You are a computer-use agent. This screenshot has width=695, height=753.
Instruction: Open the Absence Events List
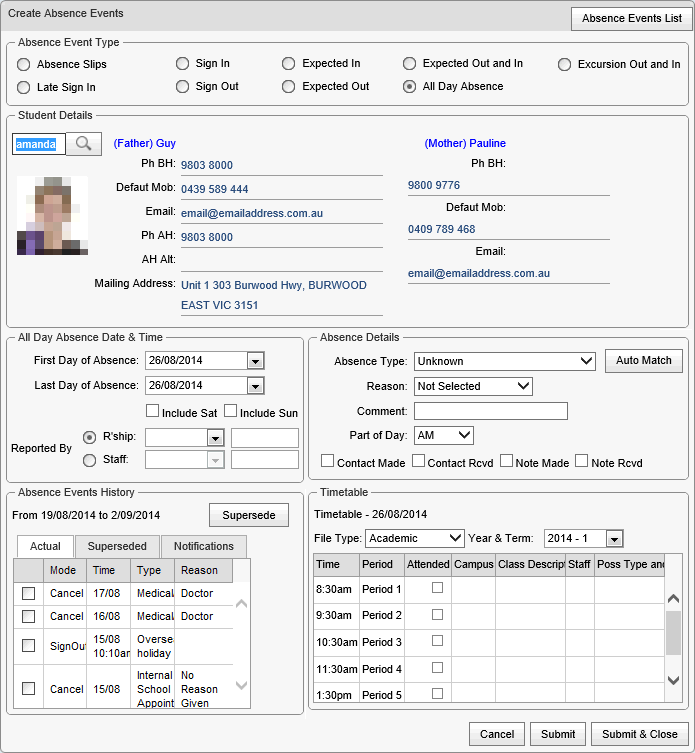pos(632,18)
